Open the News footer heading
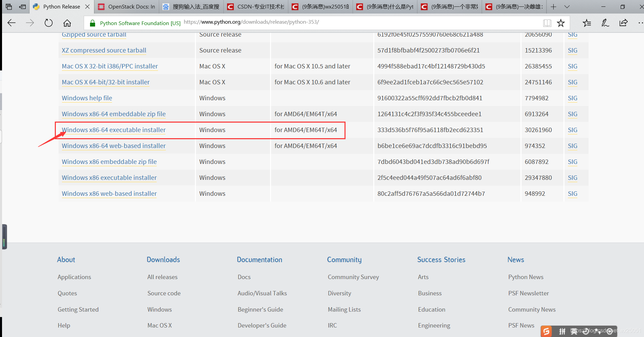Viewport: 644px width, 337px height. point(516,260)
